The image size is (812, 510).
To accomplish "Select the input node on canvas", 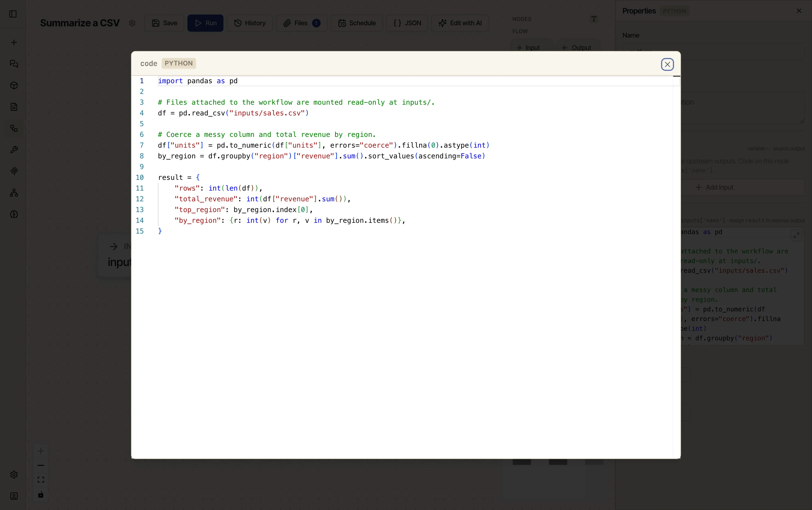I will (x=115, y=256).
